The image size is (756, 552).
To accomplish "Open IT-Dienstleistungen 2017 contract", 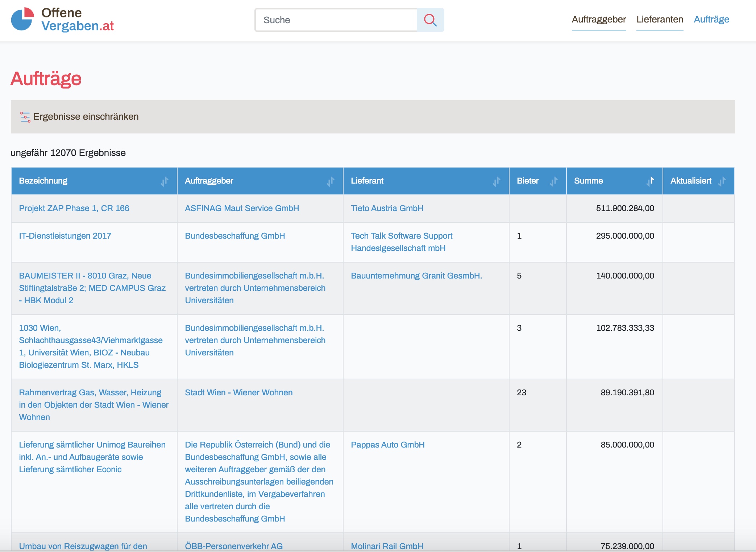I will [65, 236].
